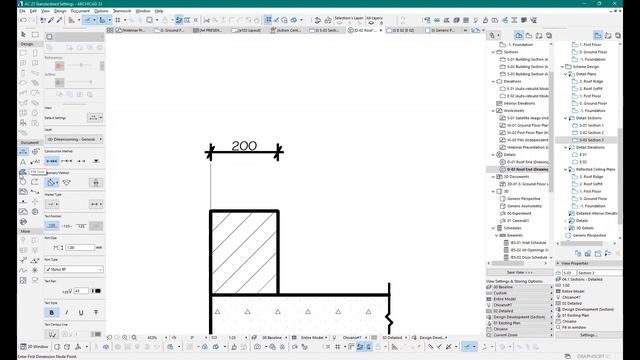Open the Default Settings favorites dropdown
The width and height of the screenshot is (640, 360).
pyautogui.click(x=95, y=118)
